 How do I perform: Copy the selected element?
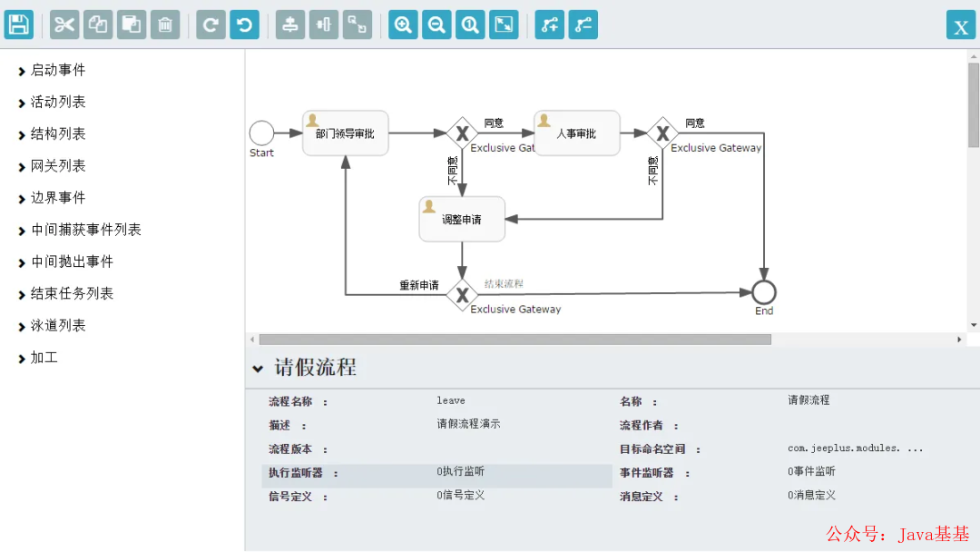point(98,25)
